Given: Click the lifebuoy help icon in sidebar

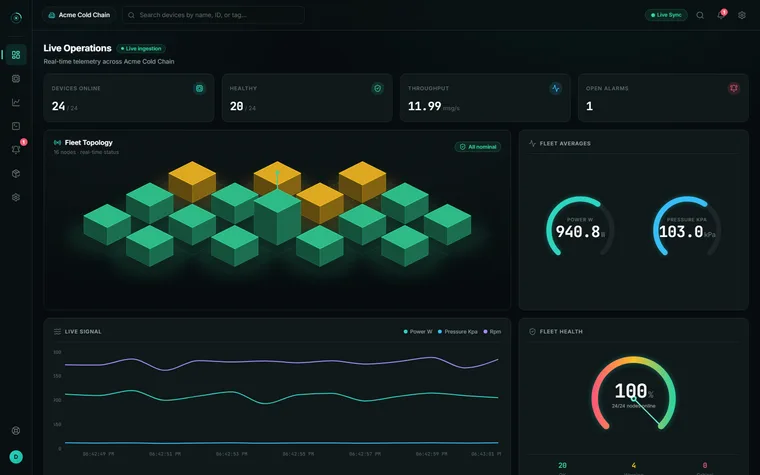Looking at the screenshot, I should (16, 430).
